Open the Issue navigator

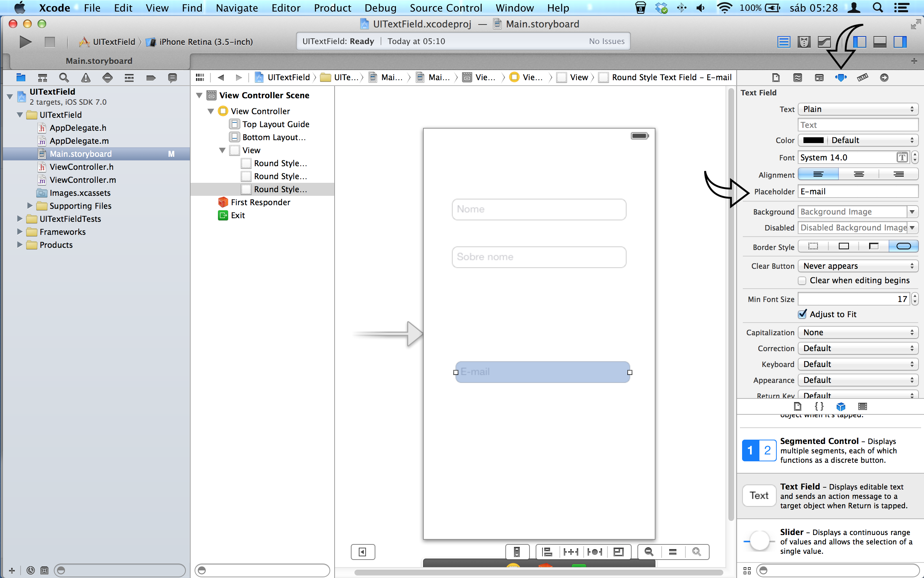[x=86, y=78]
